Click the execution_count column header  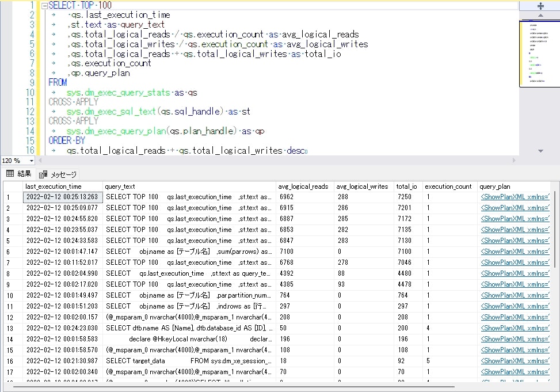click(449, 187)
